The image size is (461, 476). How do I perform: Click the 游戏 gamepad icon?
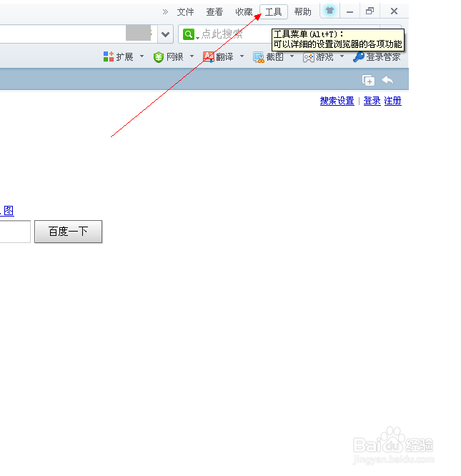point(308,57)
